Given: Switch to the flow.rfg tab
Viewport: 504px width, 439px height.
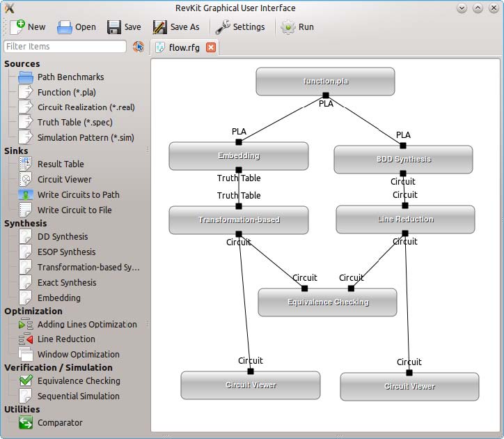Looking at the screenshot, I should [184, 47].
